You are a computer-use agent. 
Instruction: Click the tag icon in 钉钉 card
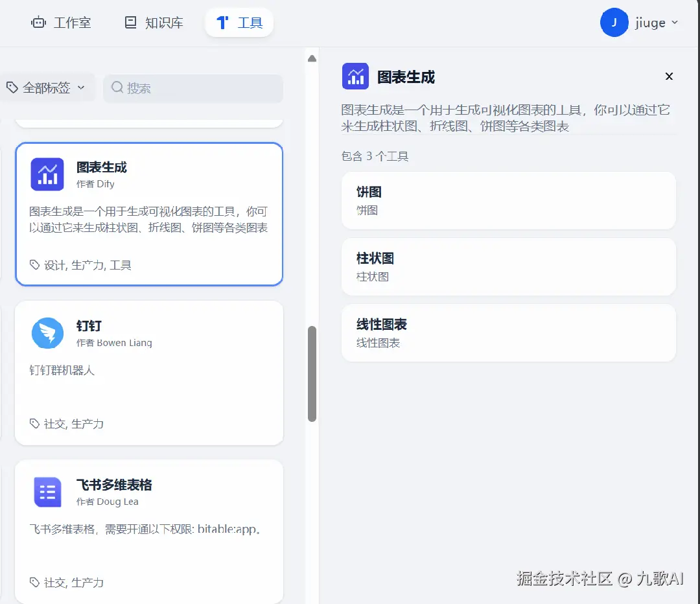(34, 423)
